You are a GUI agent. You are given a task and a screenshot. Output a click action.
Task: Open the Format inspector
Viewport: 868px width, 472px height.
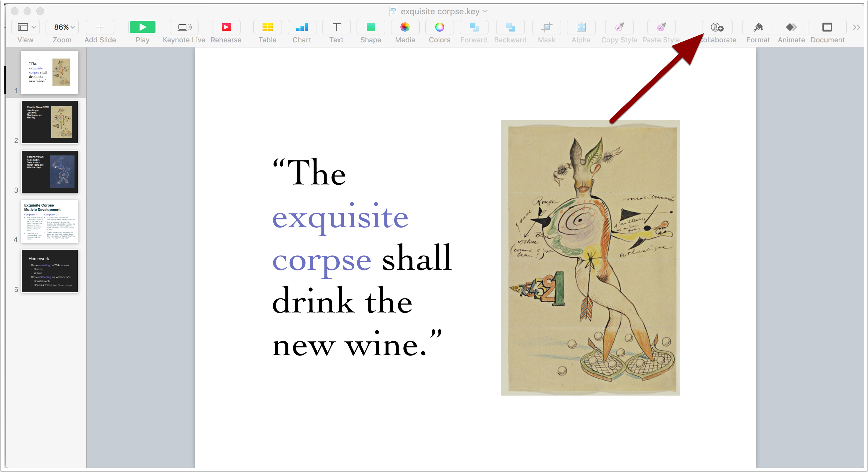pos(758,27)
